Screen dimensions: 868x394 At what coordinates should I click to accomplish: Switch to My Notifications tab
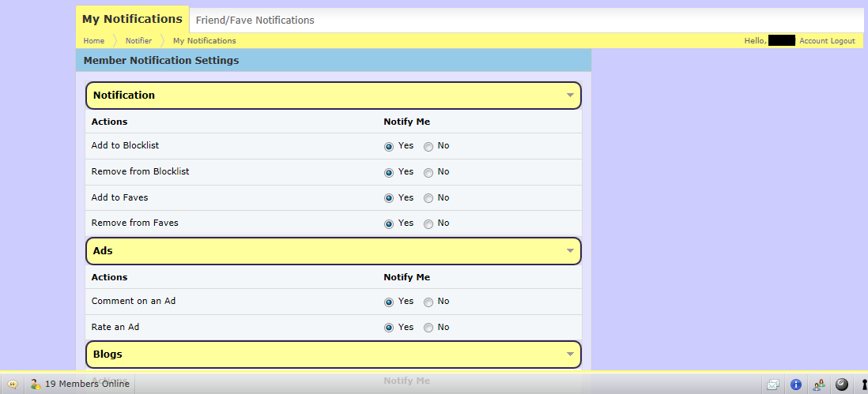(132, 19)
